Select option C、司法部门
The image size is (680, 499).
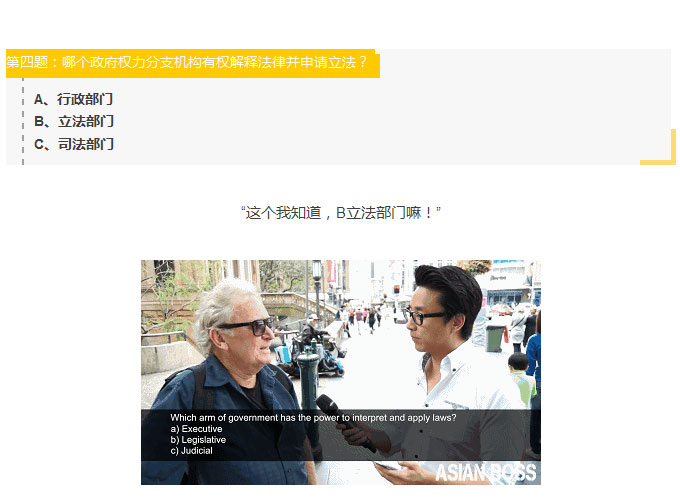tap(74, 144)
